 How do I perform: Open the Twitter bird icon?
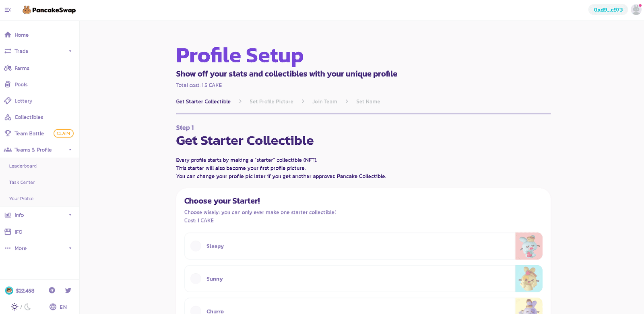click(68, 290)
